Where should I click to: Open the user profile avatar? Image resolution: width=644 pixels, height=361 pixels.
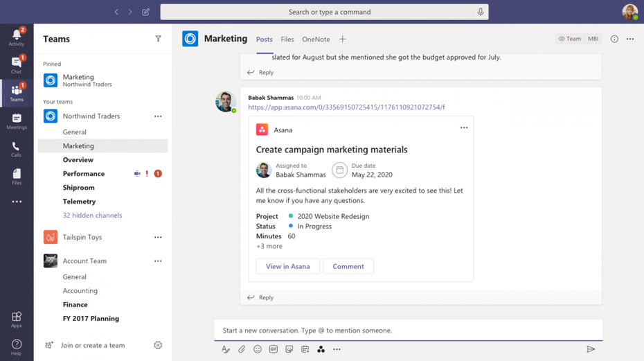pyautogui.click(x=630, y=12)
